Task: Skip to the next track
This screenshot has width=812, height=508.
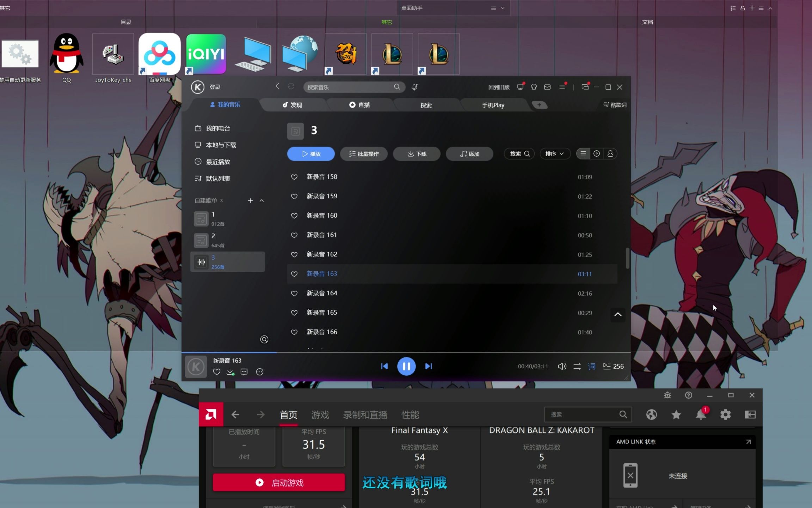Action: (x=429, y=366)
